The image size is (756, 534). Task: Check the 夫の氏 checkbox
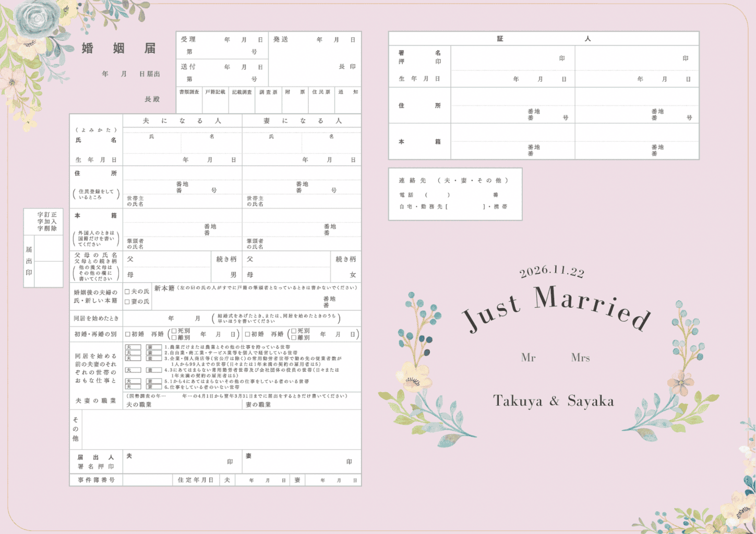(x=127, y=292)
